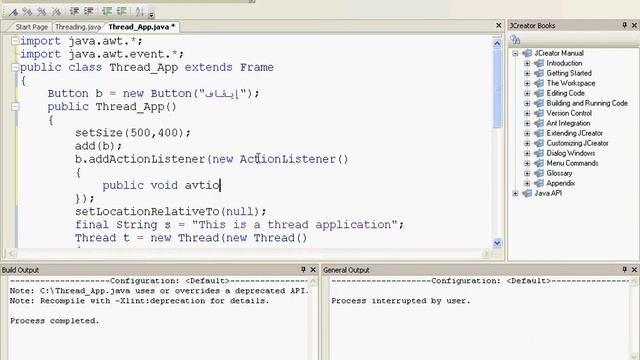Click the Clear All Bookmarks toolbar icon
This screenshot has height=360, width=640.
pyautogui.click(x=56, y=12)
